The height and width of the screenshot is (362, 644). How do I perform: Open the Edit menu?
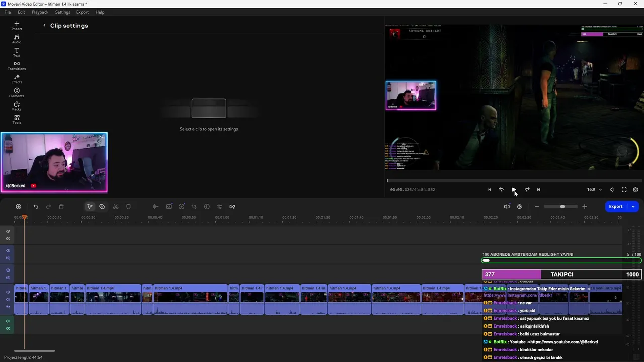pos(21,12)
